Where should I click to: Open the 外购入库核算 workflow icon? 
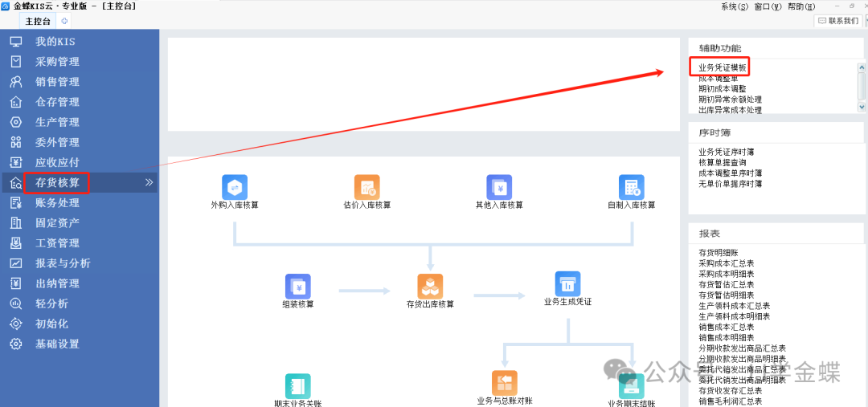tap(235, 188)
